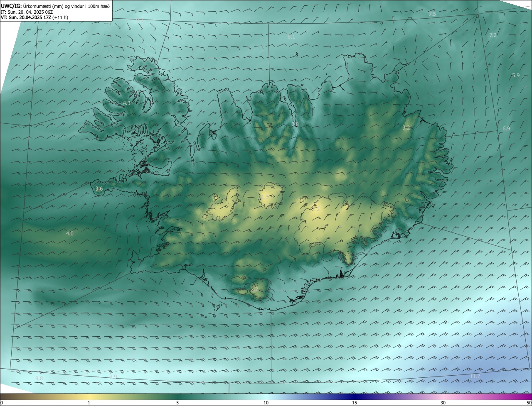Click the 5 tick on color scale
This screenshot has width=532, height=406.
tap(177, 403)
